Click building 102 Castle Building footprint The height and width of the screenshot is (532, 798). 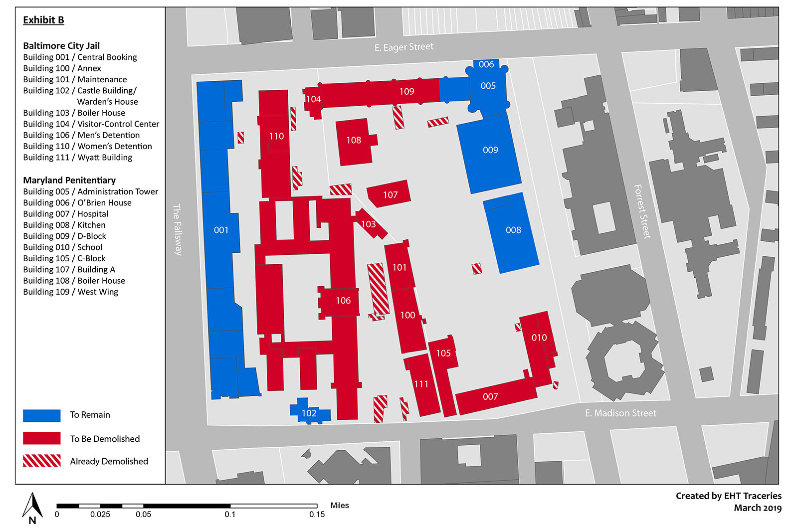(309, 413)
